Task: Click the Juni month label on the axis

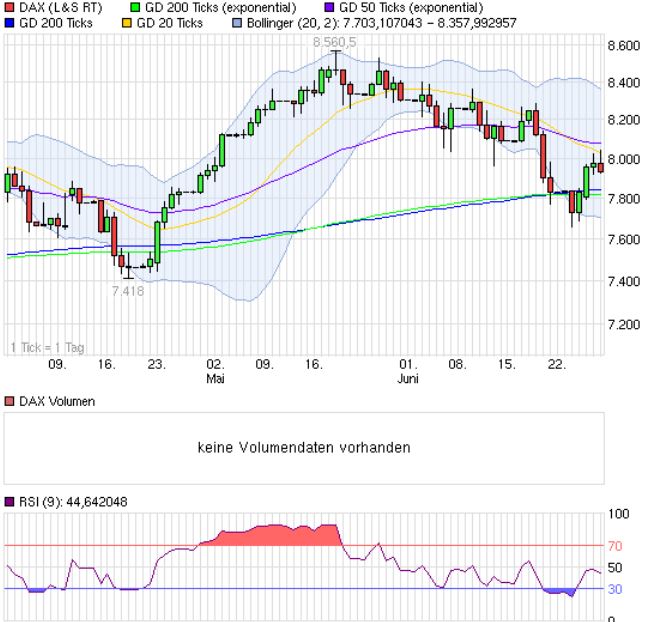Action: (x=408, y=378)
